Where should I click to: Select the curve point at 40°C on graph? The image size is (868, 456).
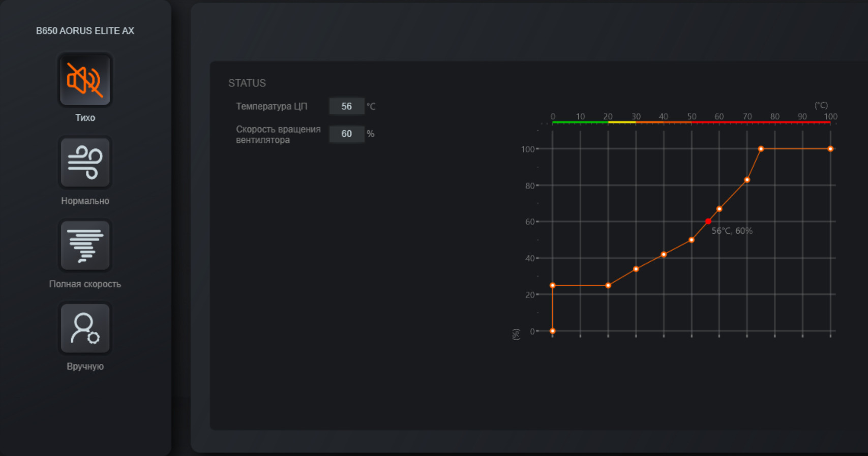coord(664,255)
